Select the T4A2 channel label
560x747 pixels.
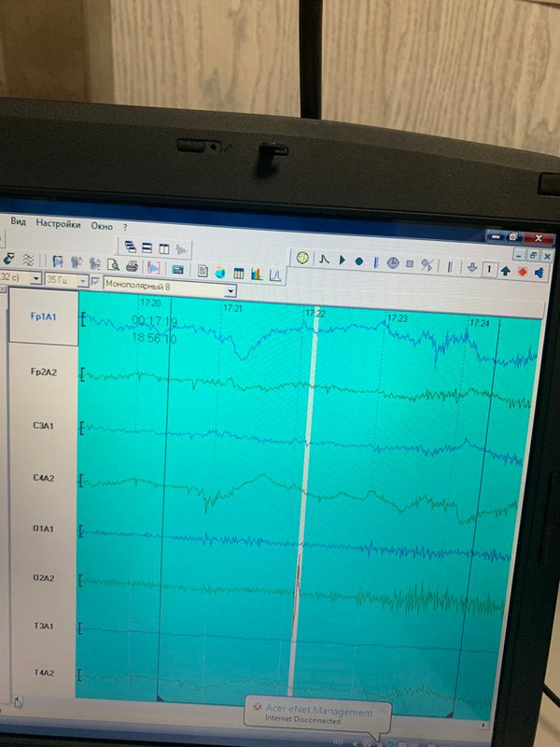[x=43, y=672]
